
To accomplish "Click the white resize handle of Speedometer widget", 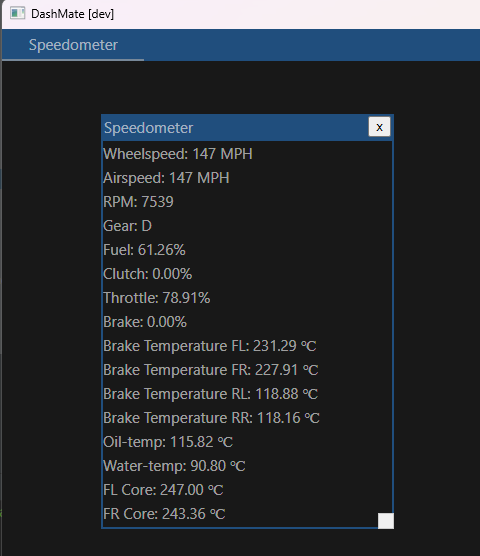I will pos(386,521).
